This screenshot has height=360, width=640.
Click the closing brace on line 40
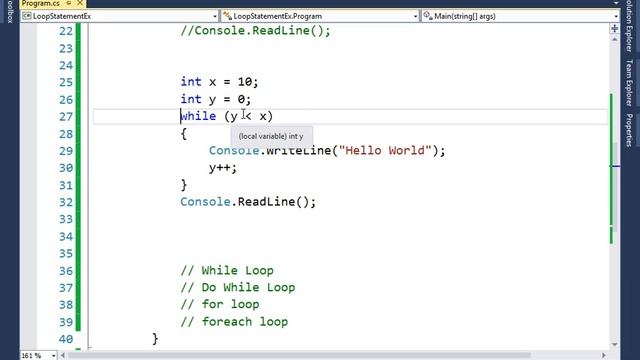coord(155,339)
